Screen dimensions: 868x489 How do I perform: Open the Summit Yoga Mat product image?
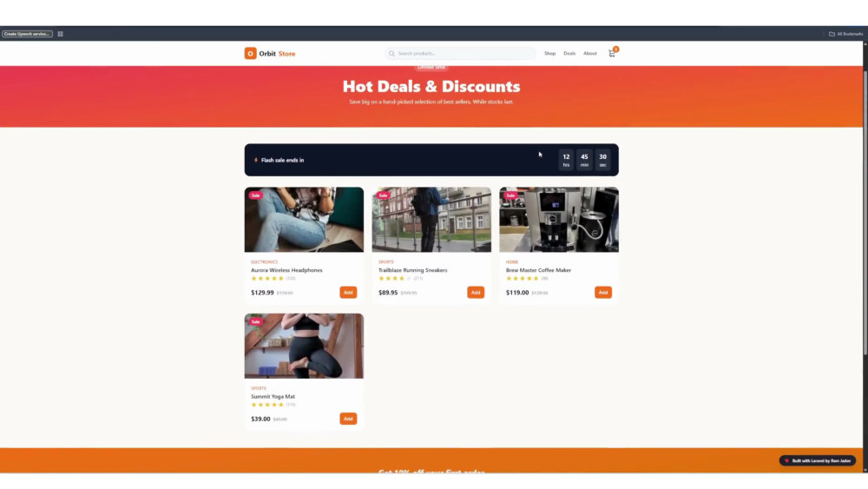coord(304,346)
